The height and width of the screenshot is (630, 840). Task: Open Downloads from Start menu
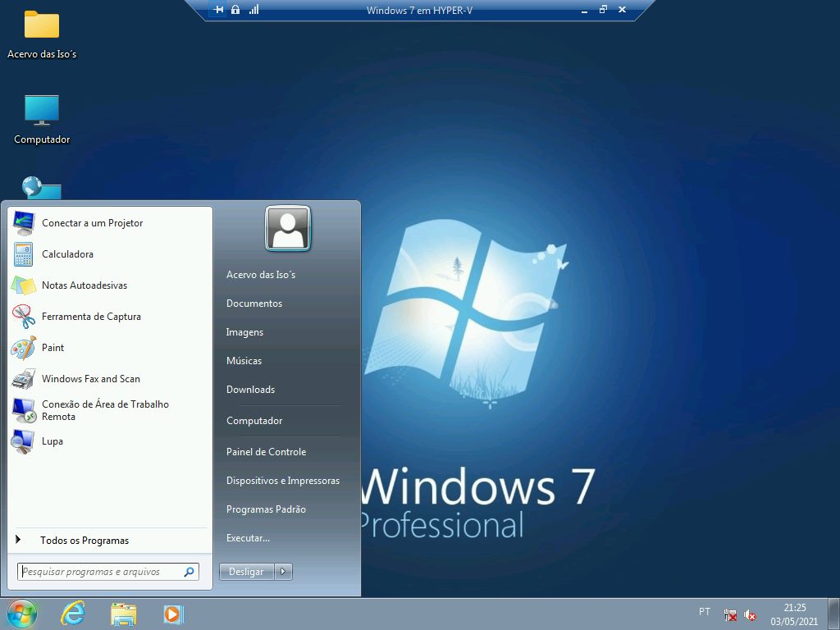pyautogui.click(x=250, y=390)
